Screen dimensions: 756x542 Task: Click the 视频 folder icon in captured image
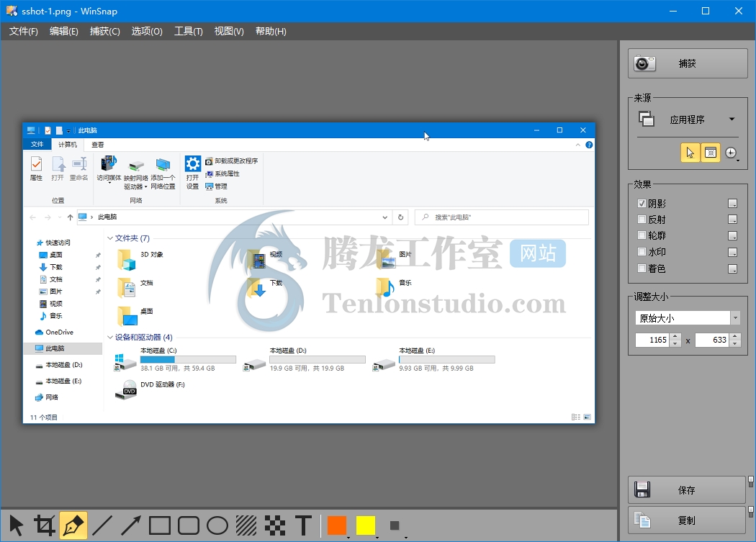(x=257, y=260)
